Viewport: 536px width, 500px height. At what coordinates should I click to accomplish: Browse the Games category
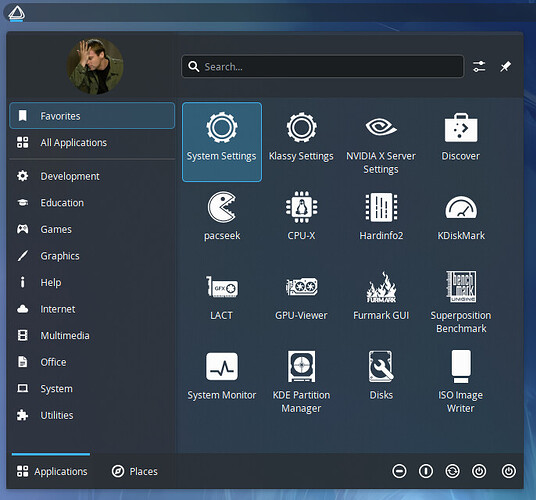coord(92,229)
